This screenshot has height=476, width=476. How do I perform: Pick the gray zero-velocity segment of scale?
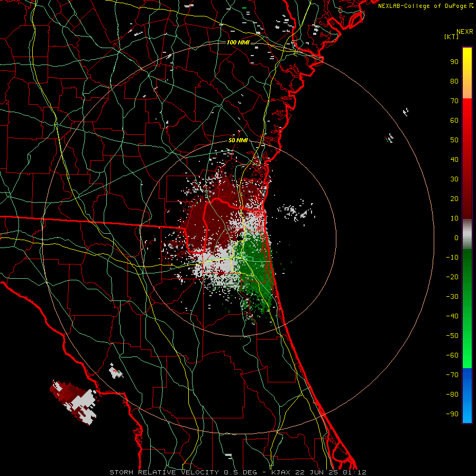467,234
